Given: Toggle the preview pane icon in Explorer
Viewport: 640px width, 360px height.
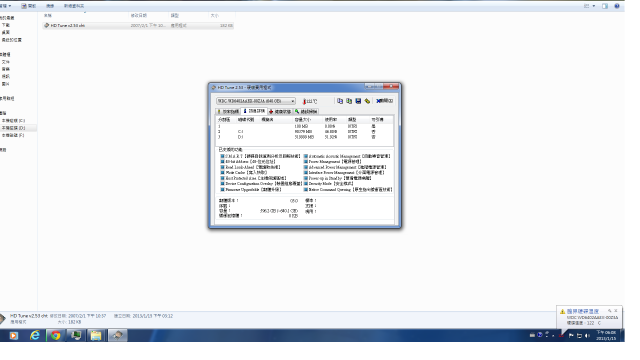Looking at the screenshot, I should tap(605, 6).
